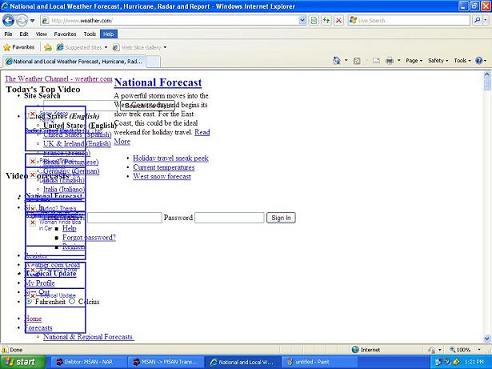Open the zoom level 100% control
Screen dimensions: 492x369
click(x=465, y=350)
